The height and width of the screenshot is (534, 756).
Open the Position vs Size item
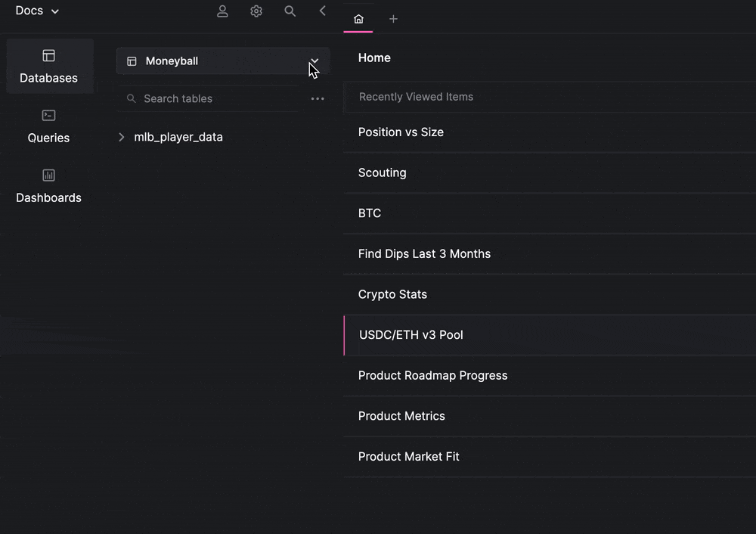tap(550, 132)
